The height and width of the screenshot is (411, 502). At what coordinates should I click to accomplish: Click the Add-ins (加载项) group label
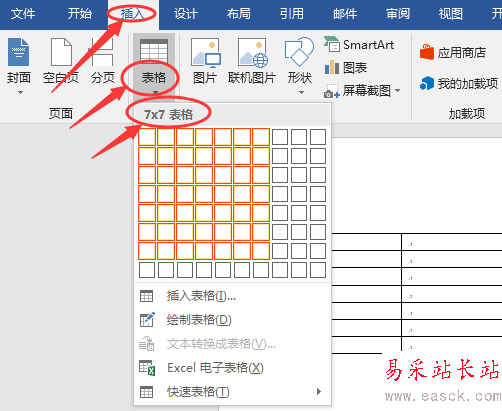[x=467, y=114]
